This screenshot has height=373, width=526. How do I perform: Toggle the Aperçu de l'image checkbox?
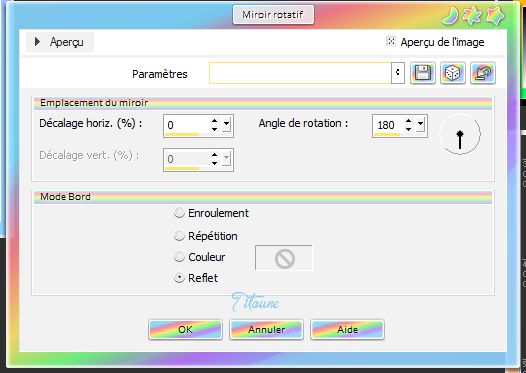point(391,41)
